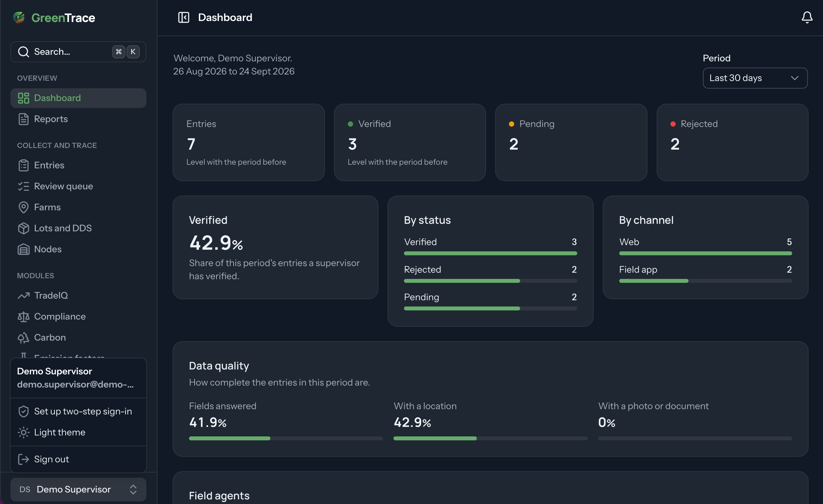Click the Web bar in By channel
Screen dimensions: 823x504
(706, 254)
